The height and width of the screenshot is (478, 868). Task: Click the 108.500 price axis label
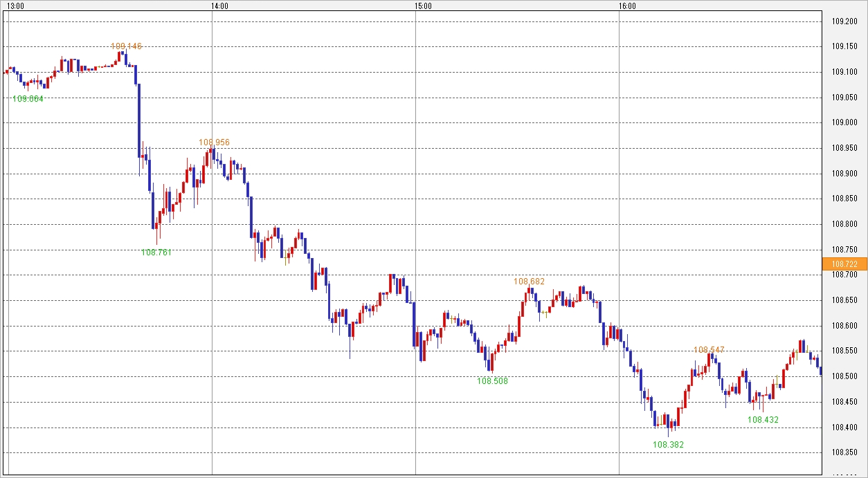(x=844, y=376)
